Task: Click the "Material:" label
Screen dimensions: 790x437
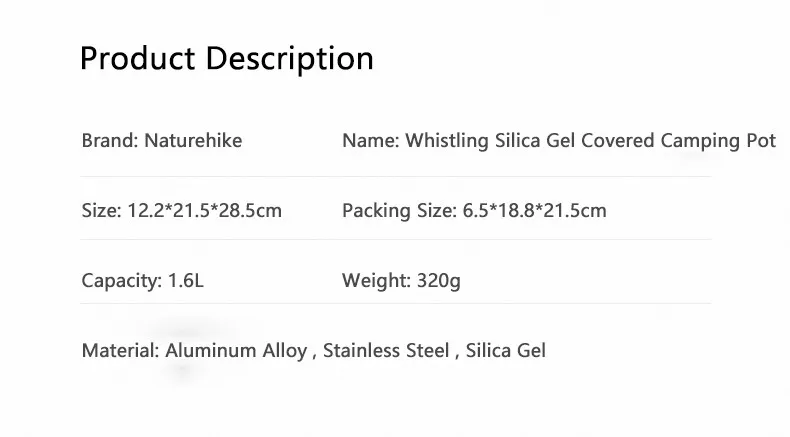Action: 118,351
